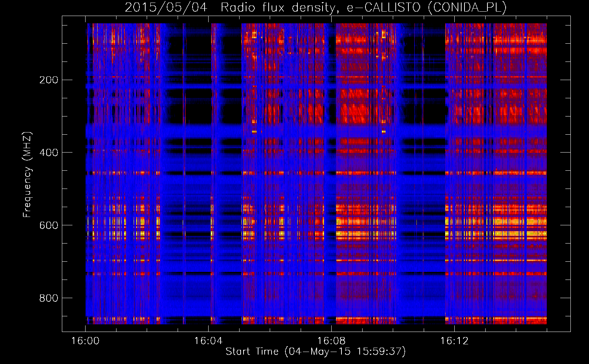Viewport: 589px width, 364px height.
Task: Click the 600 frequency tick label
Action: 49,225
